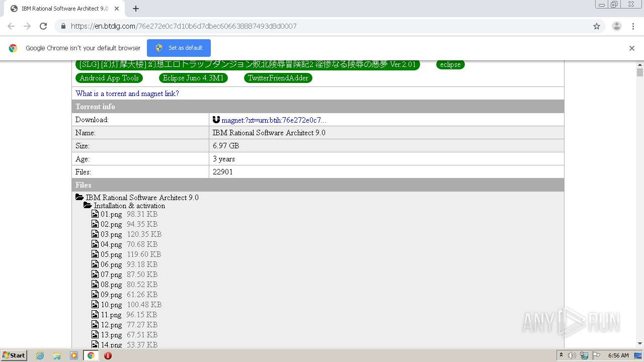
Task: Open the TwitterFriendAdder tag
Action: (278, 78)
